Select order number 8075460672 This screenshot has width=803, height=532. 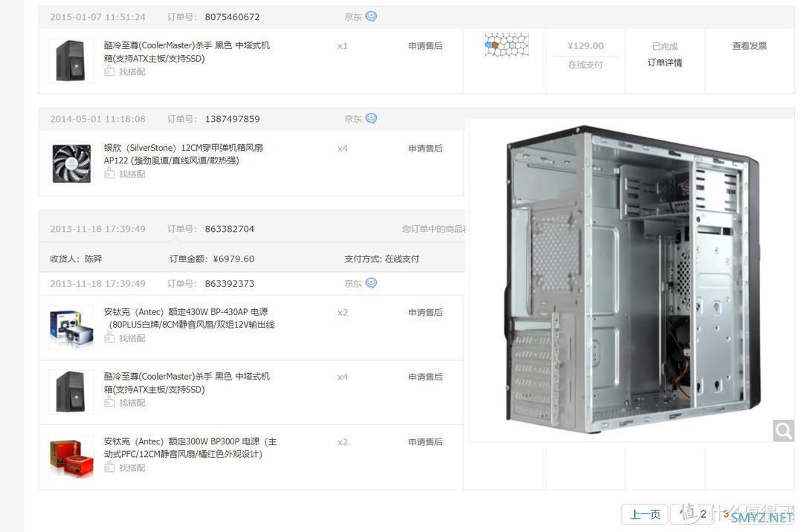(x=232, y=17)
